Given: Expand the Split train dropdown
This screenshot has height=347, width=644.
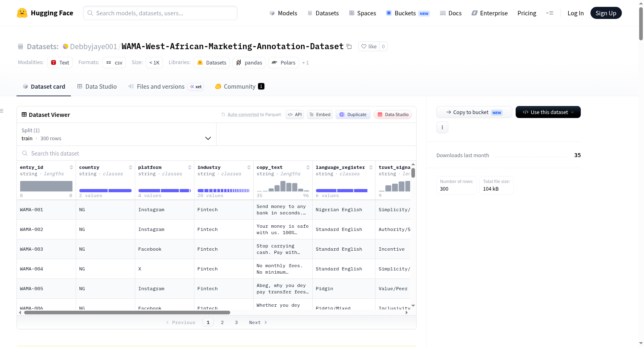Looking at the screenshot, I should 117,134.
